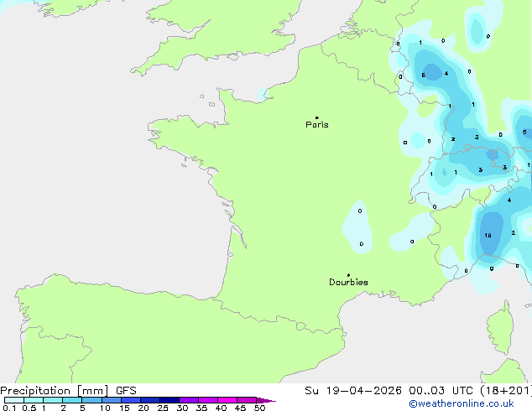Viewport: 532px width, 411px height.
Task: Click the '0.5' legend scale label
Action: click(x=29, y=408)
